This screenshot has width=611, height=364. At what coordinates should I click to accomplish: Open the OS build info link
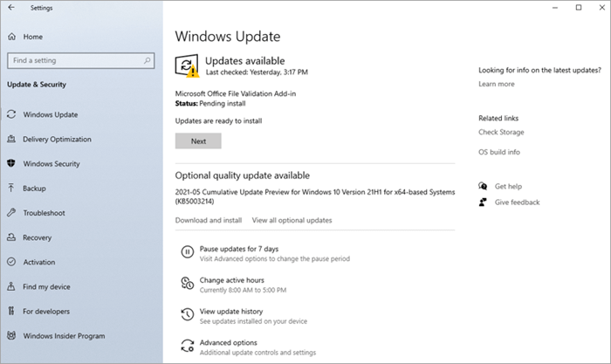coord(499,152)
